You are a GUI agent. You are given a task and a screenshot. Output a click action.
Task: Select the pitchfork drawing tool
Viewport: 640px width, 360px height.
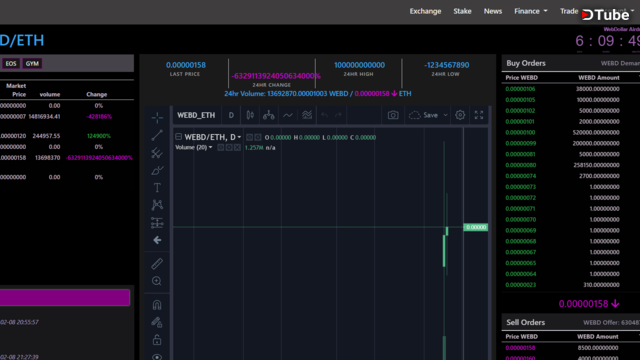tap(157, 153)
